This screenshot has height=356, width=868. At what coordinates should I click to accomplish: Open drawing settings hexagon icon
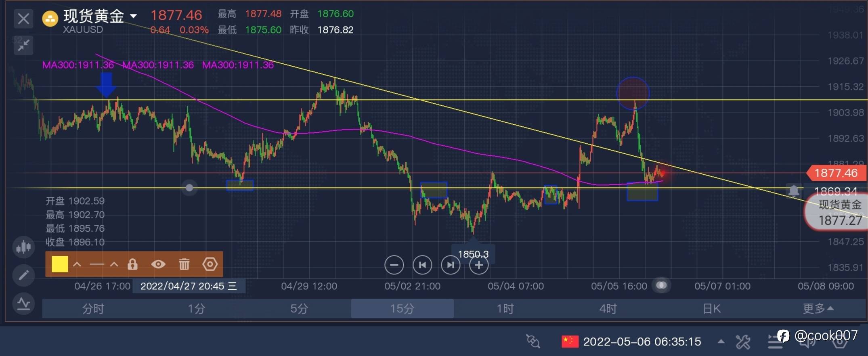(x=210, y=264)
